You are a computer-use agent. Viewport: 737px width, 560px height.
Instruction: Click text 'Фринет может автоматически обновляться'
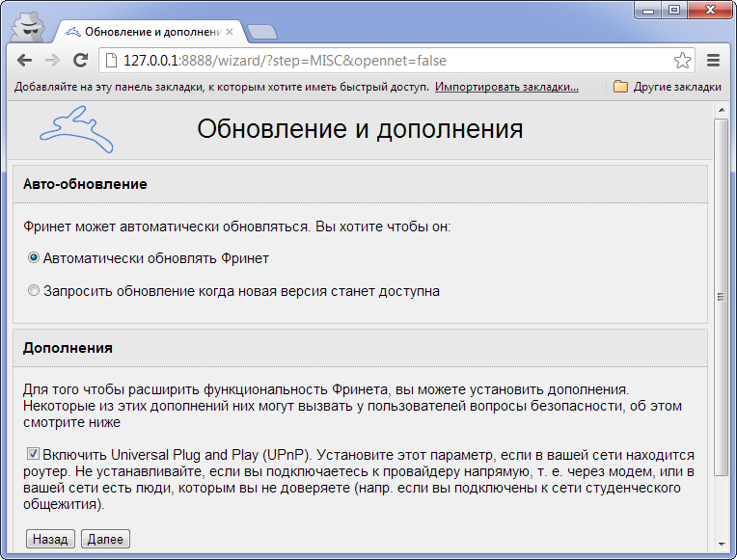[x=167, y=227]
